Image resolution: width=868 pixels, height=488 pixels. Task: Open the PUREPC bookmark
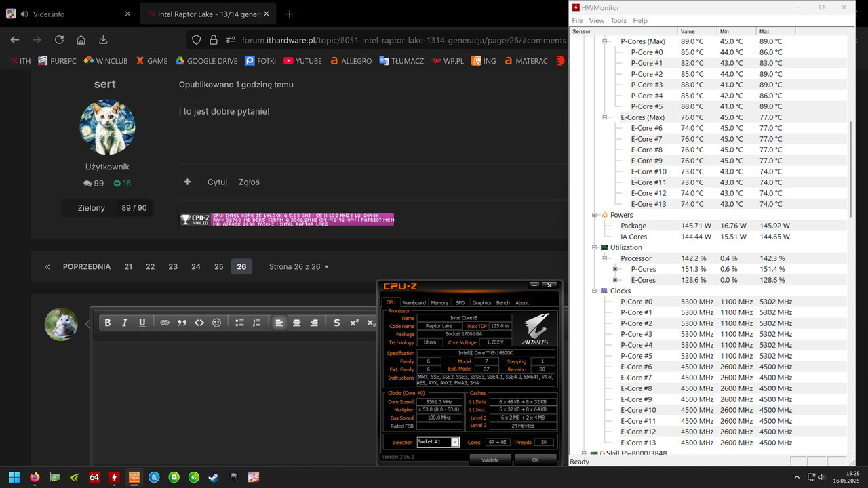56,60
